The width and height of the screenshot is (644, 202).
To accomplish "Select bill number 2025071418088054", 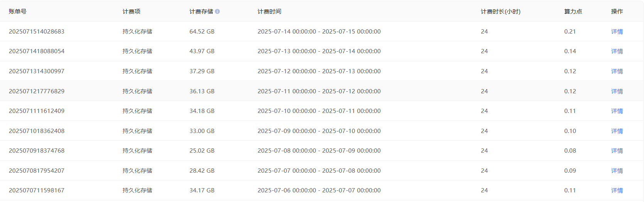I will click(x=37, y=51).
